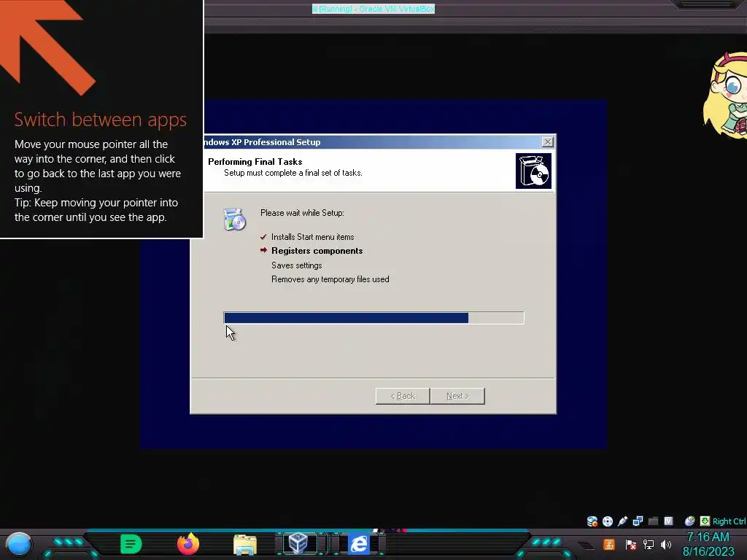Click the checkmark next to Installs Start menu items

pyautogui.click(x=263, y=237)
